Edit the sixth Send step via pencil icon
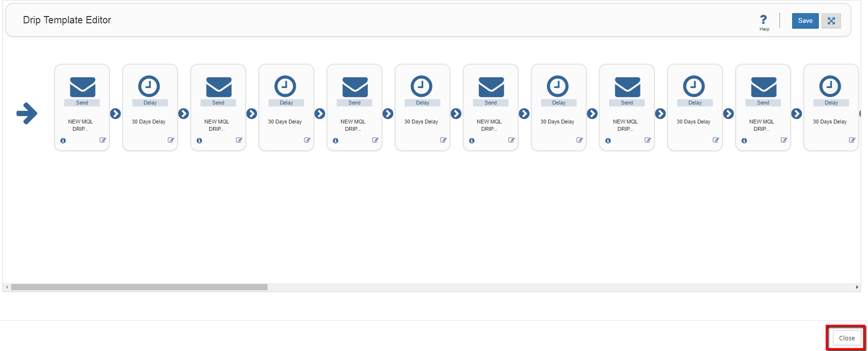 coord(784,140)
